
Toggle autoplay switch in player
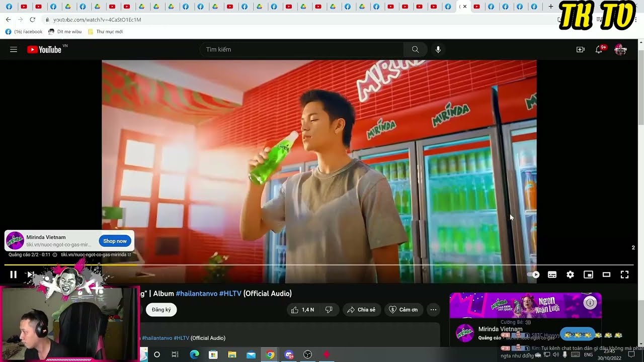tap(534, 275)
